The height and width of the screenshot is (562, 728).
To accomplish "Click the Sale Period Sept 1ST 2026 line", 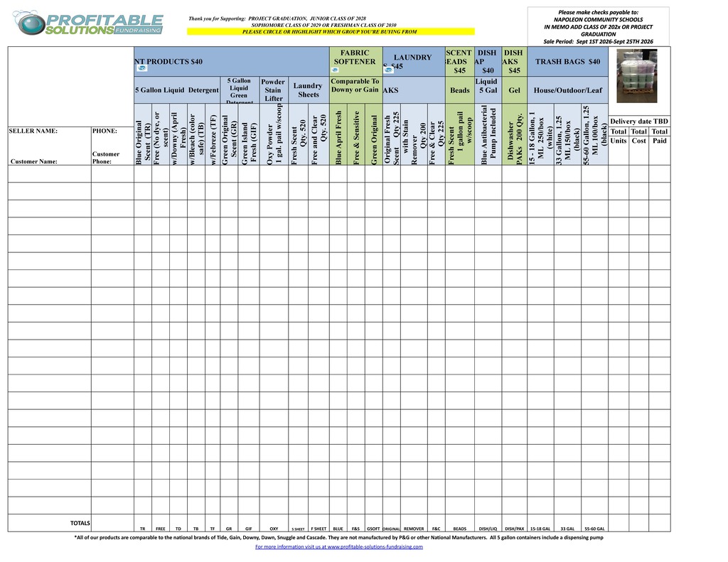I will [598, 41].
